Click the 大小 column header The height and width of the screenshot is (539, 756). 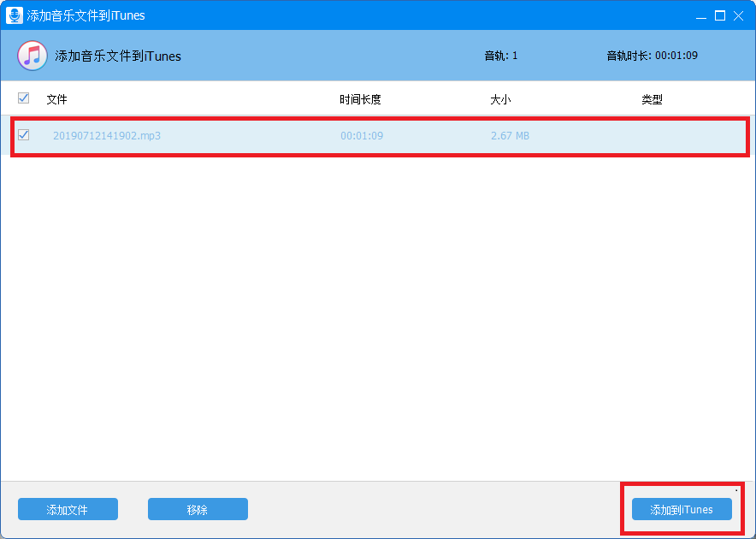coord(500,99)
